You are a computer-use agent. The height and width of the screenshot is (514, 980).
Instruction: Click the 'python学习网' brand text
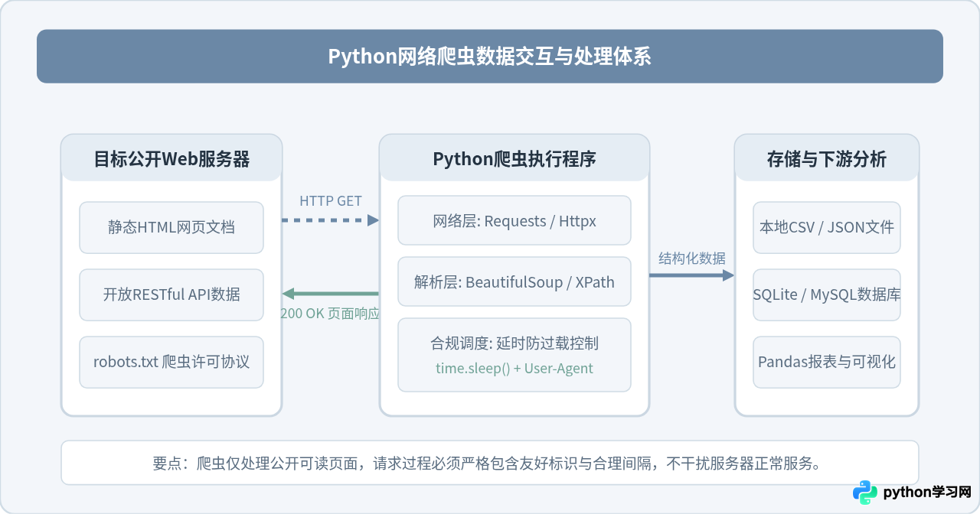pos(927,493)
